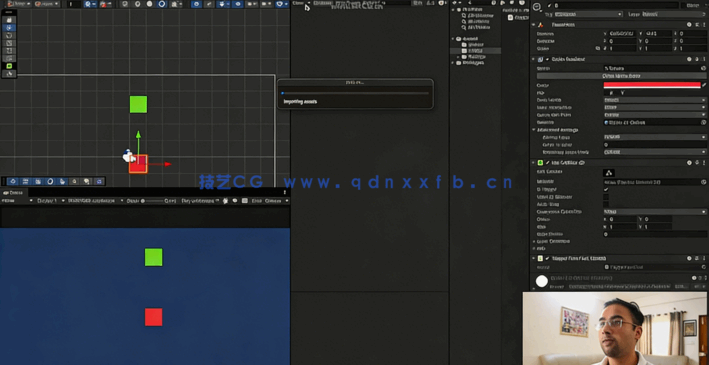This screenshot has height=365, width=709.
Task: Click the eyedropper next to the Color field
Action: coord(704,85)
